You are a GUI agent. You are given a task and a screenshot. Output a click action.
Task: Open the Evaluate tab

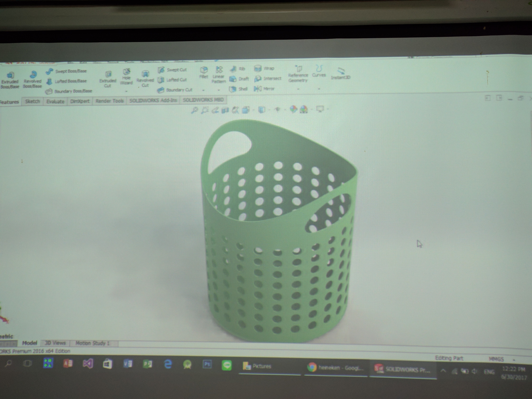(x=55, y=101)
